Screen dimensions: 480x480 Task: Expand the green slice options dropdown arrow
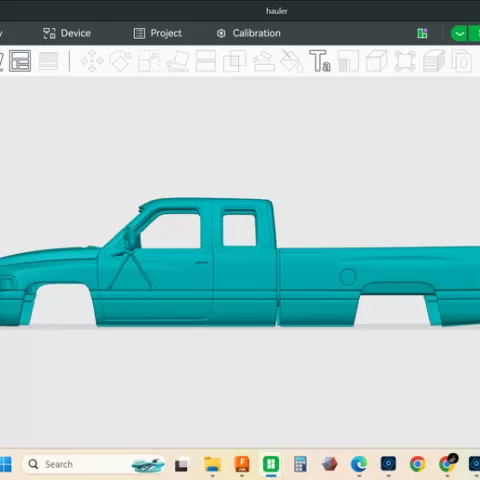coord(459,34)
